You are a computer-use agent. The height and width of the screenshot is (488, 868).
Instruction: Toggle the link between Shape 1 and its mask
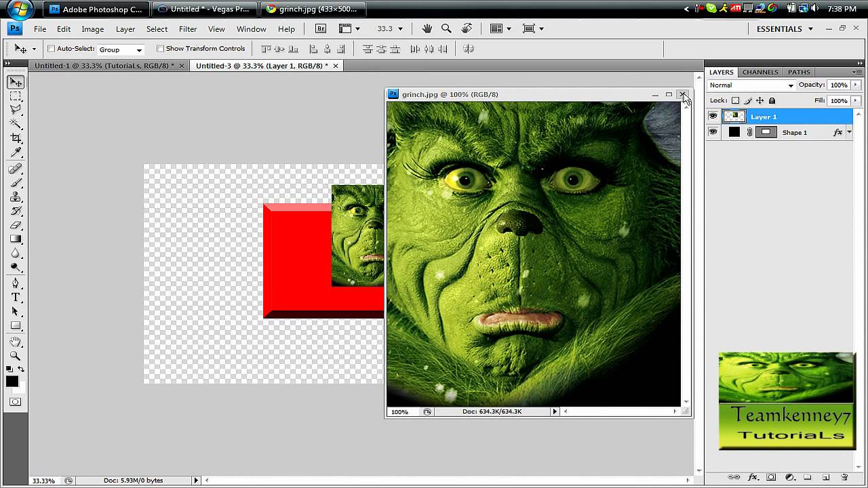pyautogui.click(x=749, y=132)
